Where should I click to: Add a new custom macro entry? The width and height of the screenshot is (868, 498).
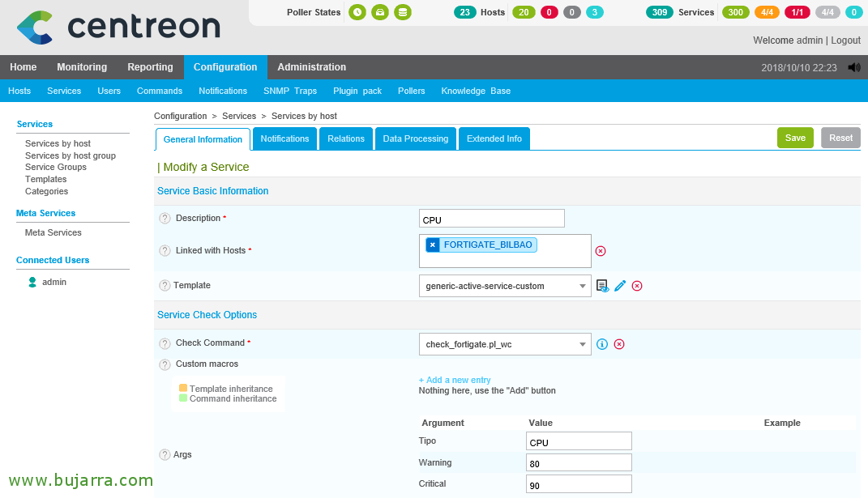[x=455, y=380]
